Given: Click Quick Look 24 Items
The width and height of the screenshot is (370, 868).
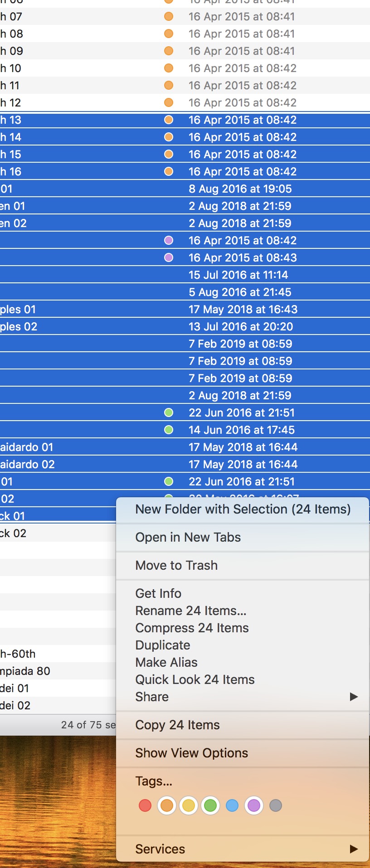Looking at the screenshot, I should pos(195,679).
